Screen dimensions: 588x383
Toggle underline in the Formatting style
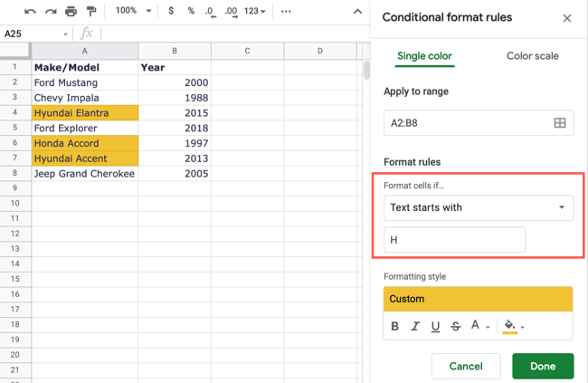(x=435, y=326)
